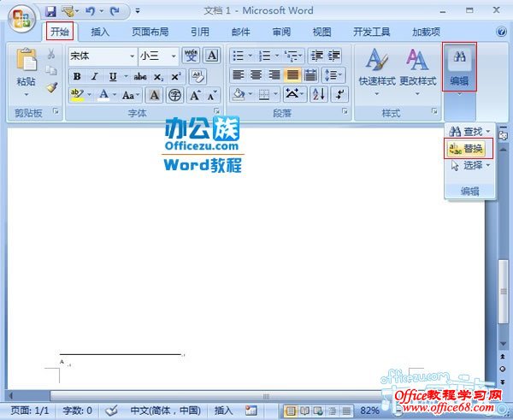Clear formatting with eraser icon
Viewport: 513px width, 420px height.
198,77
